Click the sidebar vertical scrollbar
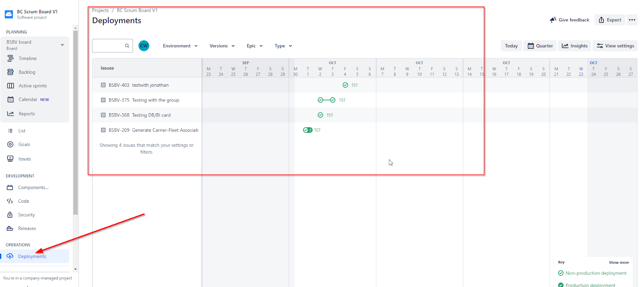Image resolution: width=644 pixels, height=287 pixels. [75, 123]
